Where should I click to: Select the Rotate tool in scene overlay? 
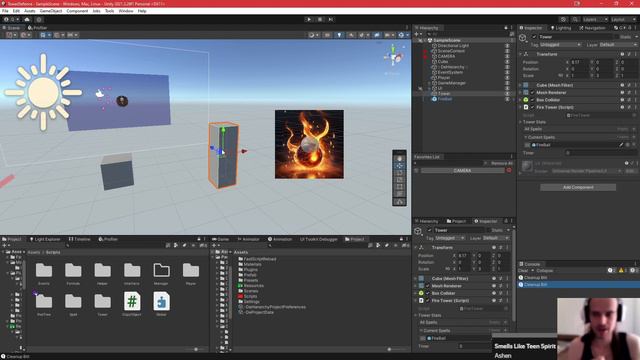[399, 173]
